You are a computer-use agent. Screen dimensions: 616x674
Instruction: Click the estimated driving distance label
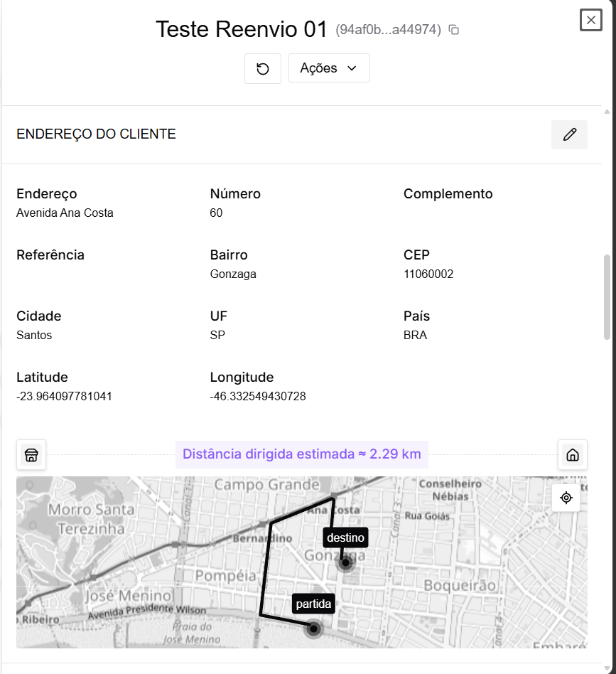pyautogui.click(x=301, y=454)
